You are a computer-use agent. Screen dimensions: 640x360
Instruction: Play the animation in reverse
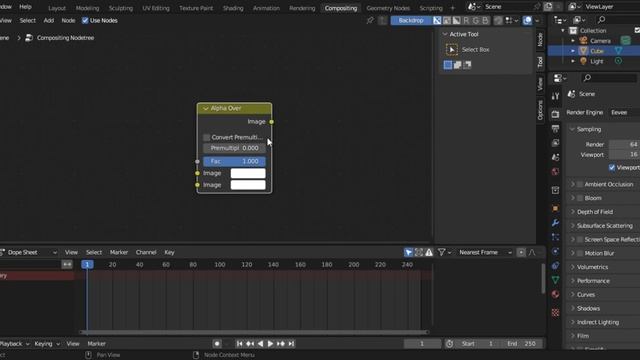[x=260, y=344]
